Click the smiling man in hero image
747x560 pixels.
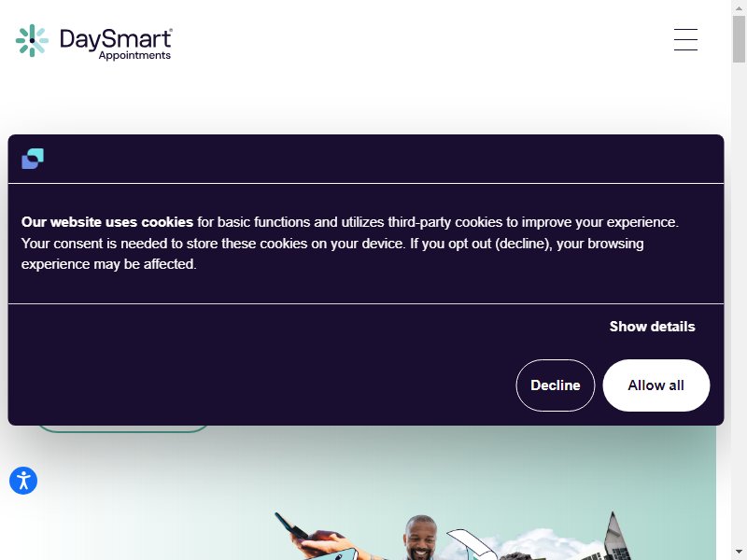coord(420,538)
